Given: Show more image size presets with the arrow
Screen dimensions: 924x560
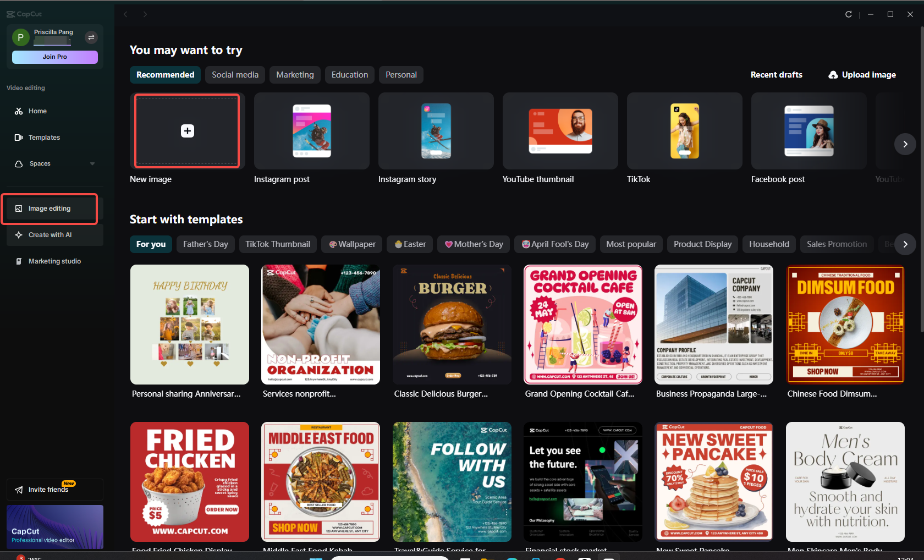Looking at the screenshot, I should 905,144.
